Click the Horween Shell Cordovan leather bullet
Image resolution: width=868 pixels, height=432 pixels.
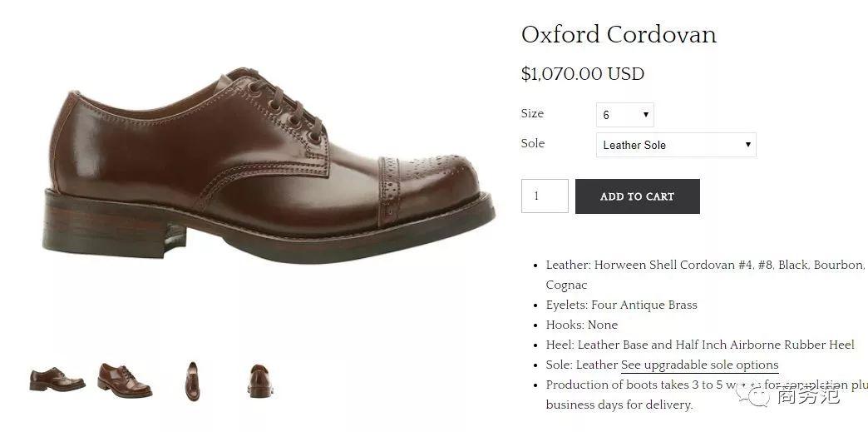[705, 275]
